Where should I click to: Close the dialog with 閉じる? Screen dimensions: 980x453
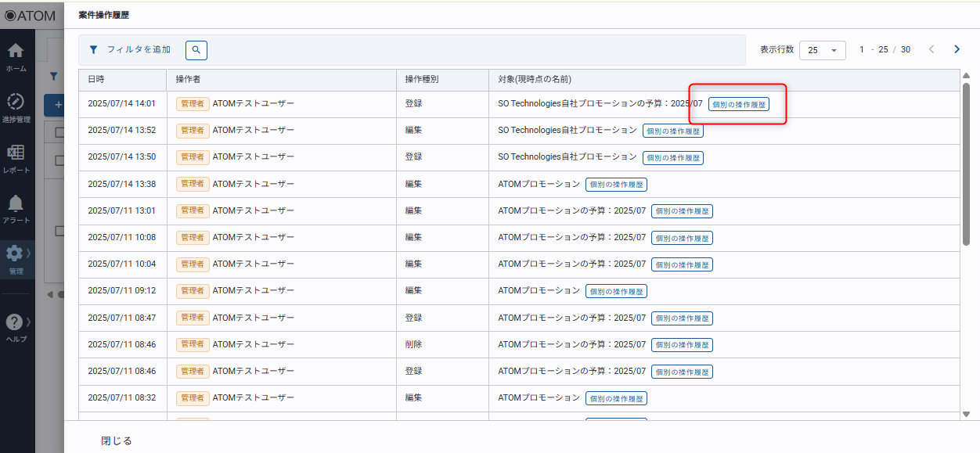[117, 440]
